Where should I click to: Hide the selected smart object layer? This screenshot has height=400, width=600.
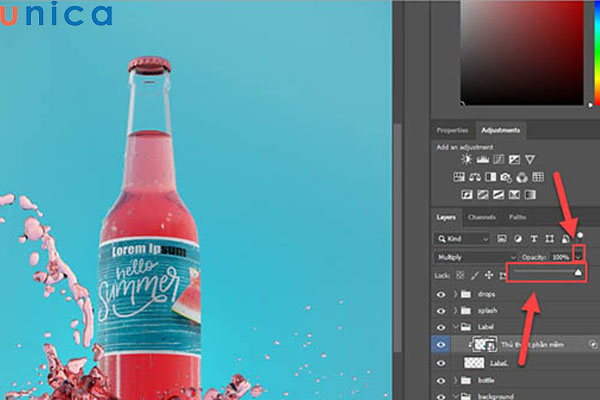(441, 344)
